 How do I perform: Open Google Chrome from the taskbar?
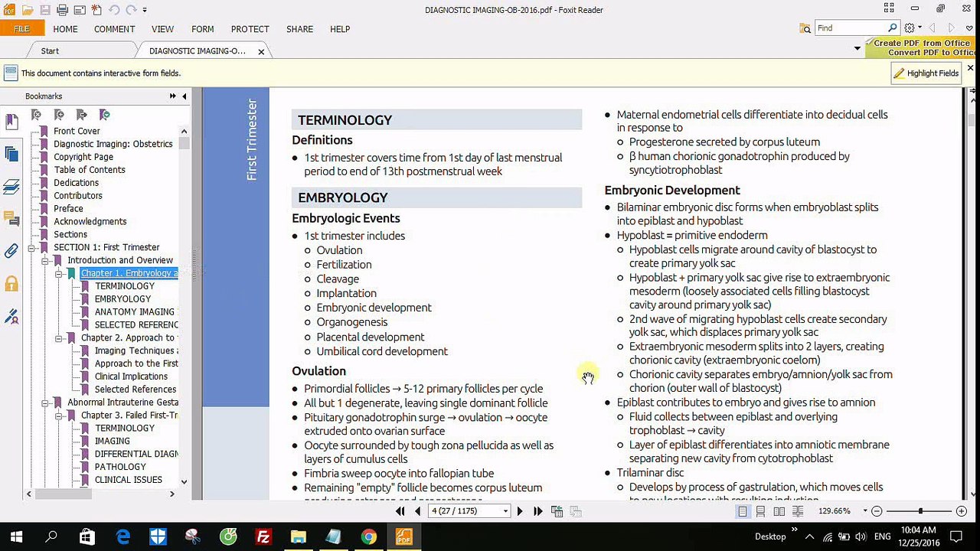point(369,536)
